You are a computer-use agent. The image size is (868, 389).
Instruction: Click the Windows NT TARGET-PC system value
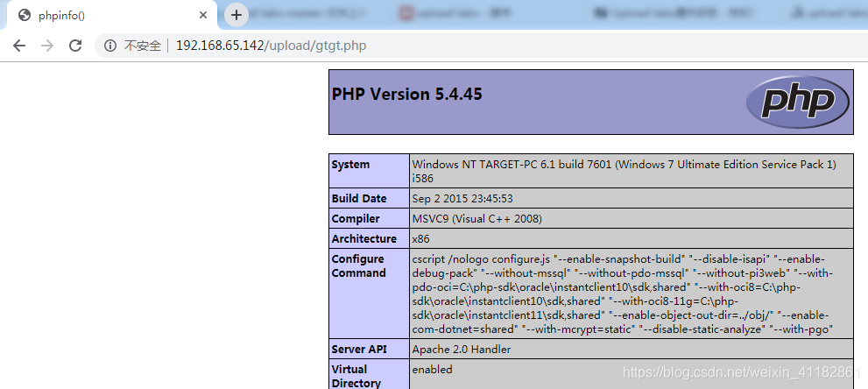625,172
